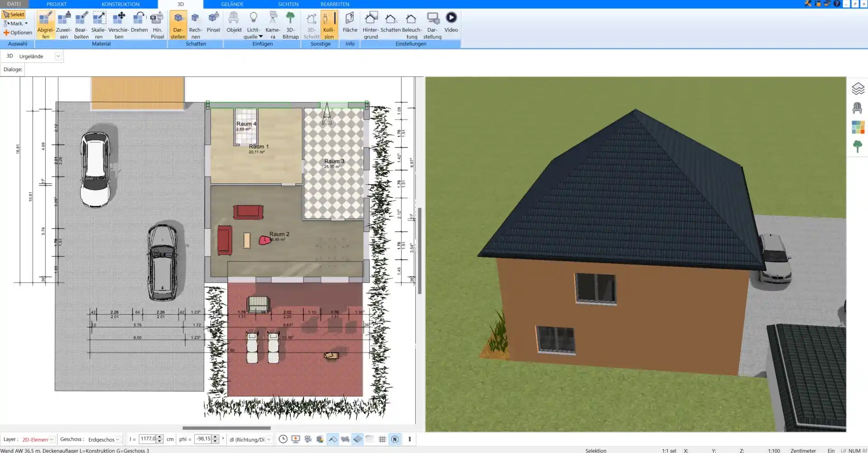The height and width of the screenshot is (453, 868).
Task: Open Hintergrund settings
Action: tap(371, 25)
